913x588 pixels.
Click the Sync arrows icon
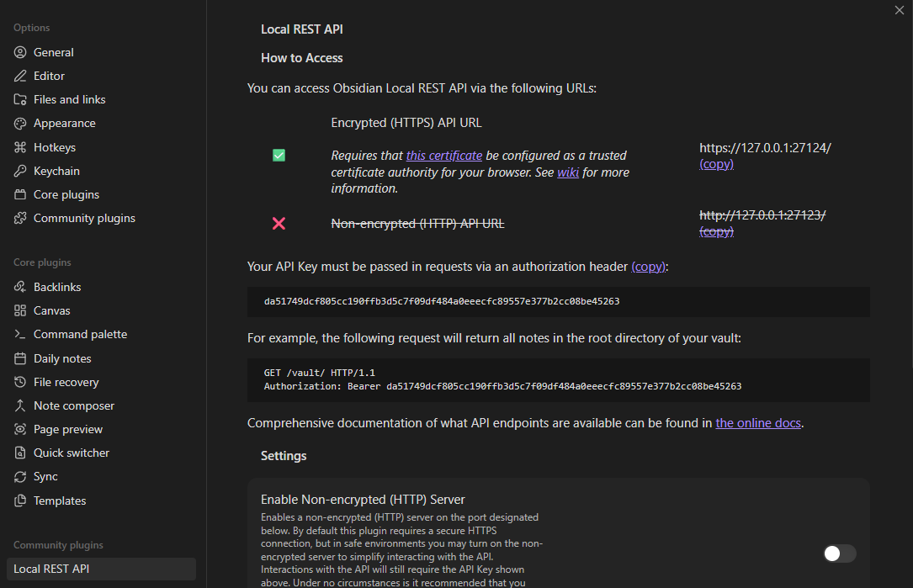20,477
